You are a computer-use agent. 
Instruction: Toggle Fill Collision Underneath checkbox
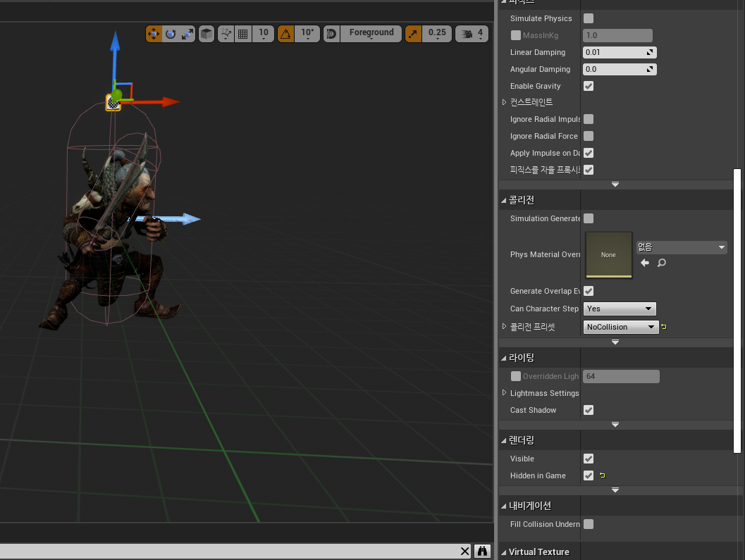(589, 524)
